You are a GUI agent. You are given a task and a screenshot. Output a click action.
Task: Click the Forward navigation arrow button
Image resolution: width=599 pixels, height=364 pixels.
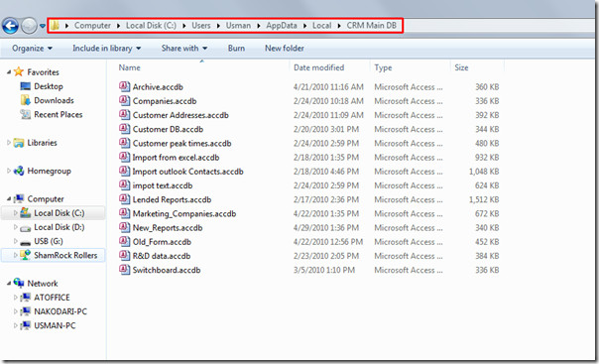[x=29, y=26]
